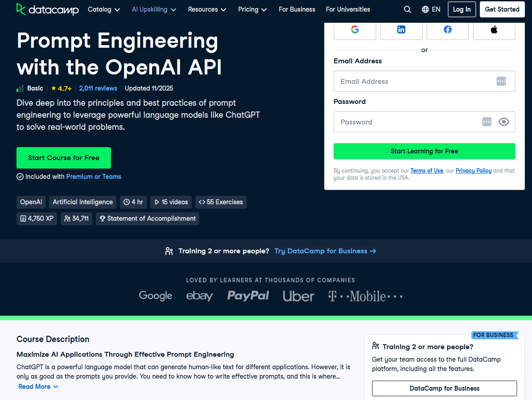
Task: Open the search magnifier icon
Action: point(408,9)
